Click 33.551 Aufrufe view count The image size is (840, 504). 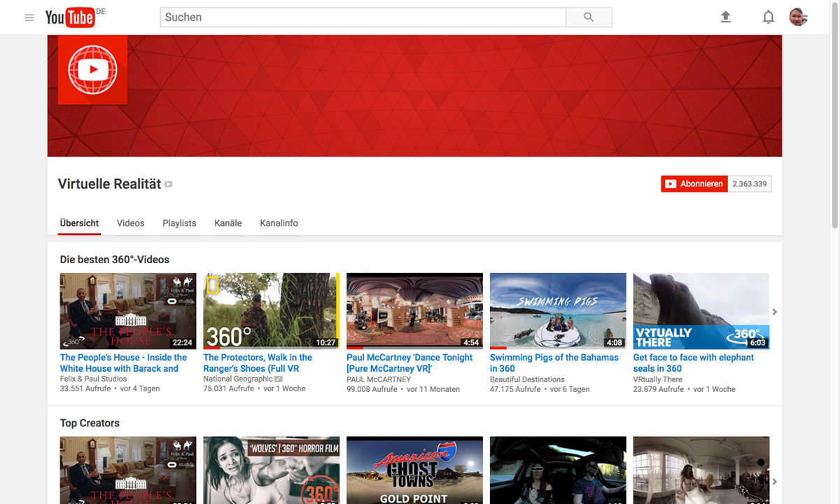pyautogui.click(x=85, y=388)
